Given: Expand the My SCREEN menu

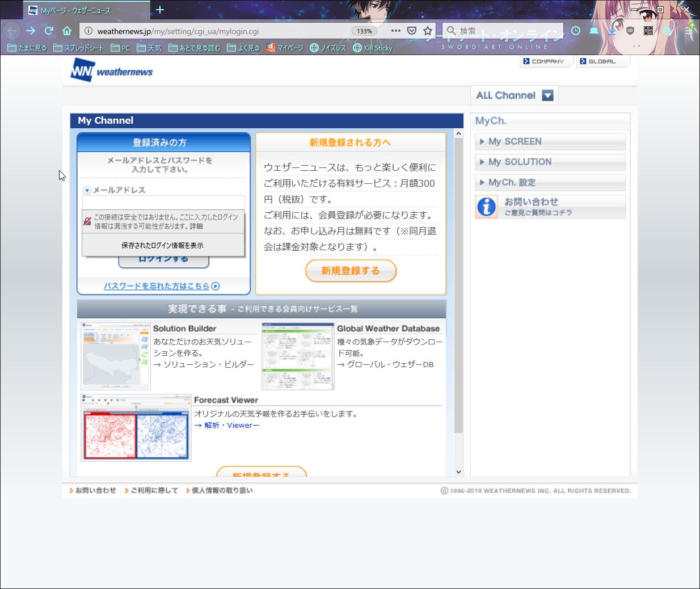Looking at the screenshot, I should tap(550, 142).
